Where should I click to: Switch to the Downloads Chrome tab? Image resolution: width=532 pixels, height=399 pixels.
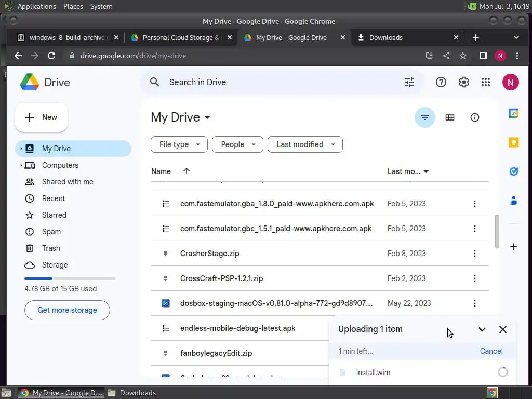tap(408, 37)
